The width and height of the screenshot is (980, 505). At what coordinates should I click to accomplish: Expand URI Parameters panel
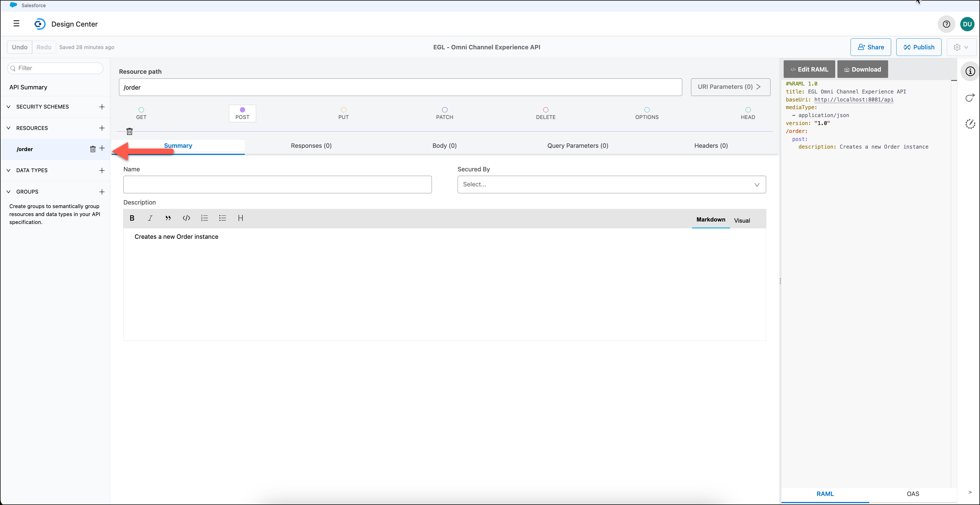point(730,87)
